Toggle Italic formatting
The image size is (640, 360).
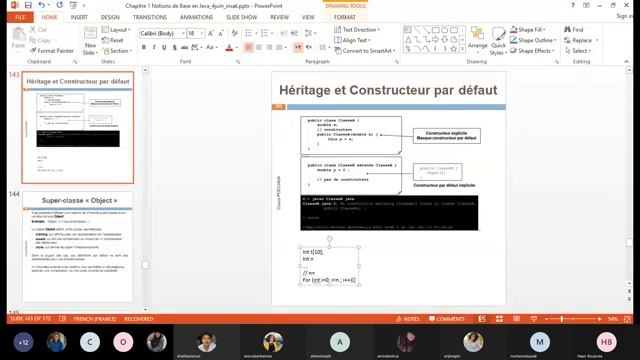[x=154, y=47]
